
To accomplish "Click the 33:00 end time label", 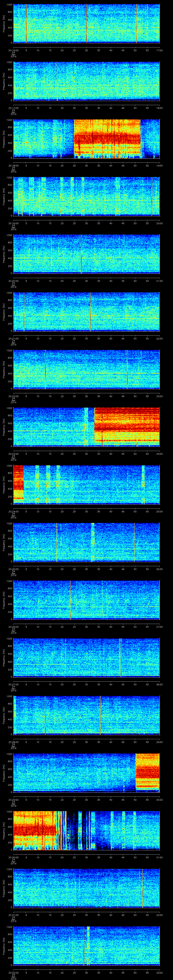I will click(160, 973).
